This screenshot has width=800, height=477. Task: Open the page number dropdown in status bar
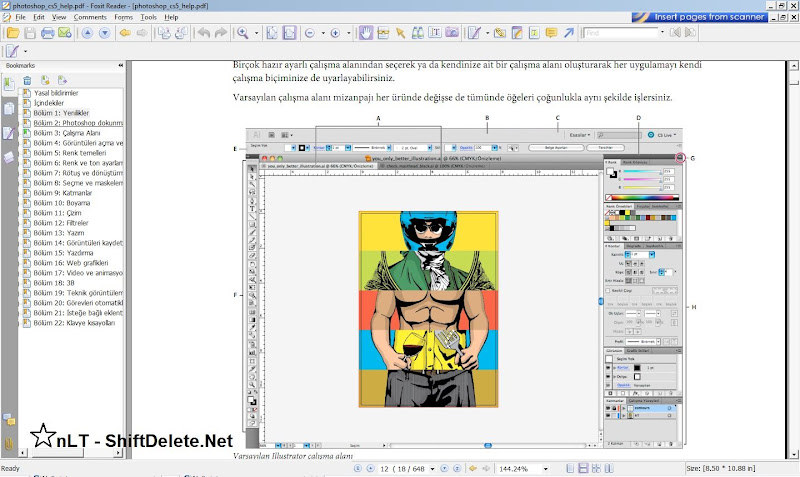click(433, 469)
